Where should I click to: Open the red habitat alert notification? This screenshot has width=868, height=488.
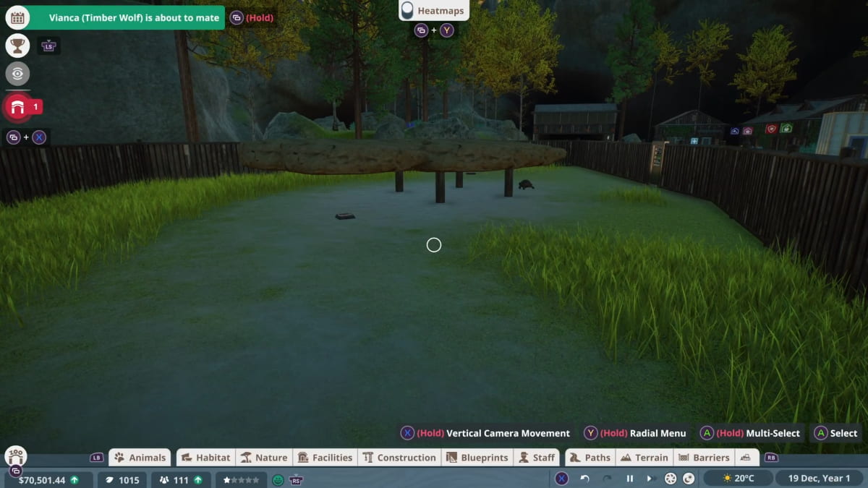click(17, 106)
